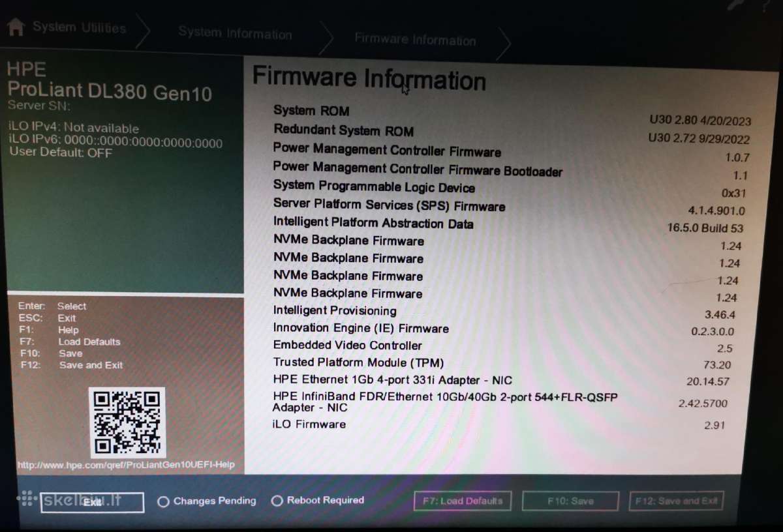Click the F7: Load Defaults key hint
The width and height of the screenshot is (783, 532).
(70, 342)
